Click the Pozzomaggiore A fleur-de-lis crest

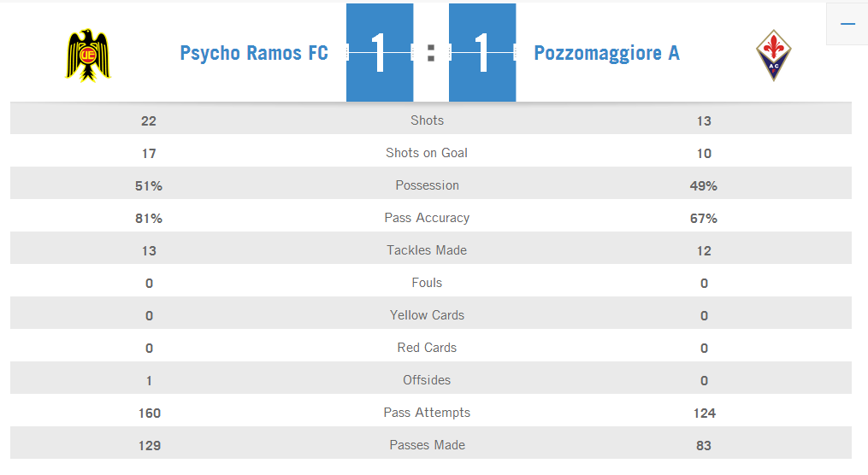point(773,55)
